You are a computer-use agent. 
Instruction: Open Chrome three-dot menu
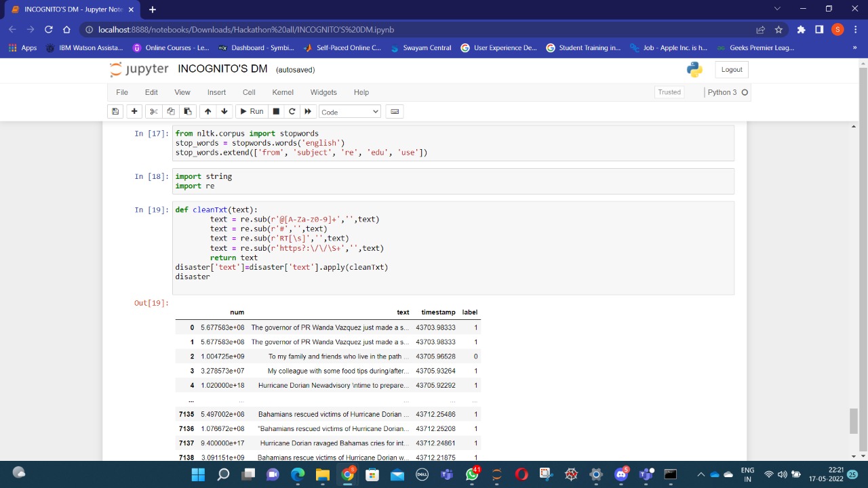point(854,29)
